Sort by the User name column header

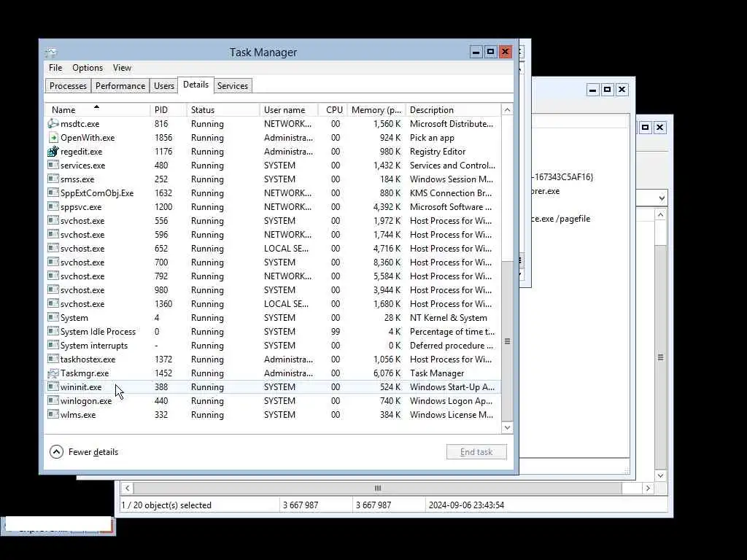coord(289,109)
